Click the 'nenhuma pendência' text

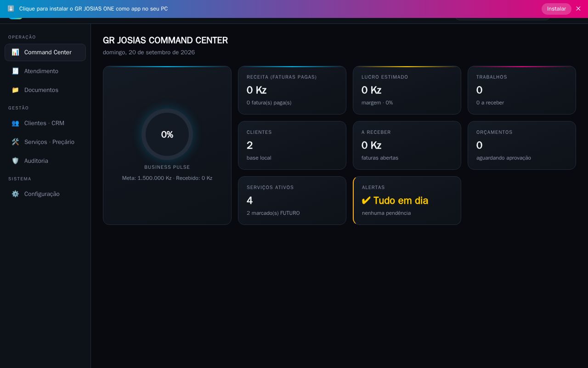pos(386,213)
